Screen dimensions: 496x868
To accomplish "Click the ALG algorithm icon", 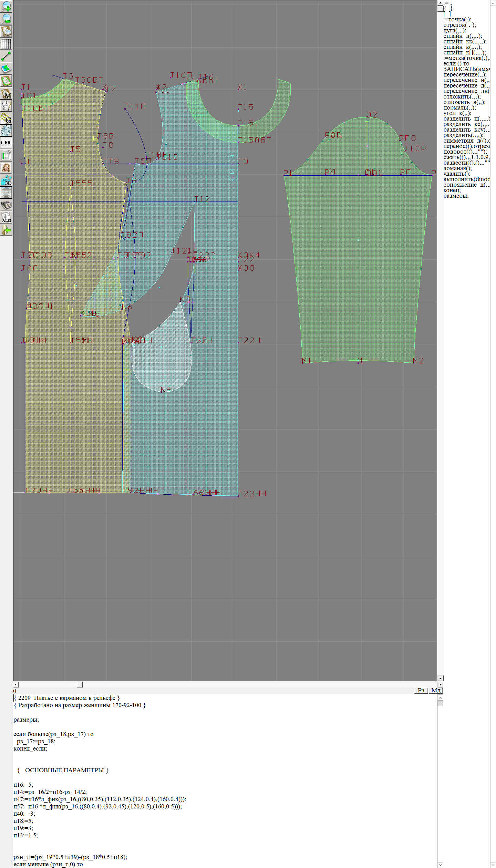I will [6, 217].
